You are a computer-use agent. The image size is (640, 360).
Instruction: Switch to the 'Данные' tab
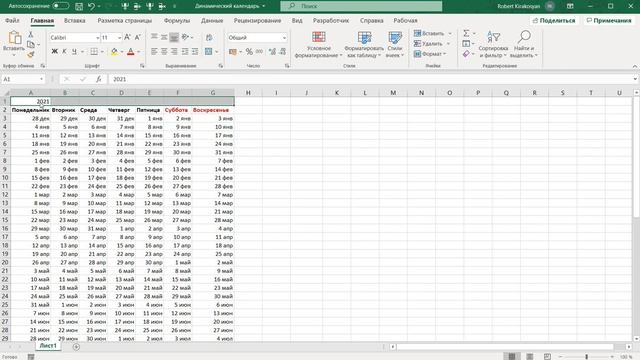tap(212, 20)
